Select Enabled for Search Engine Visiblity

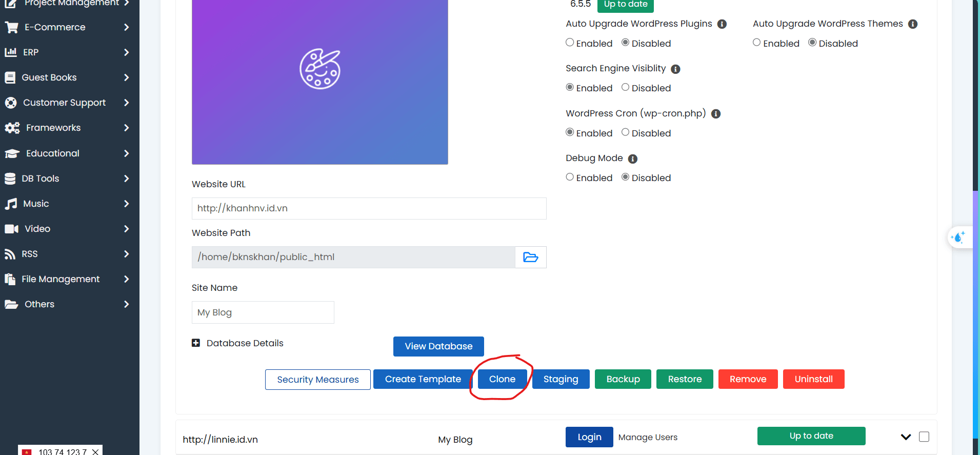(570, 87)
